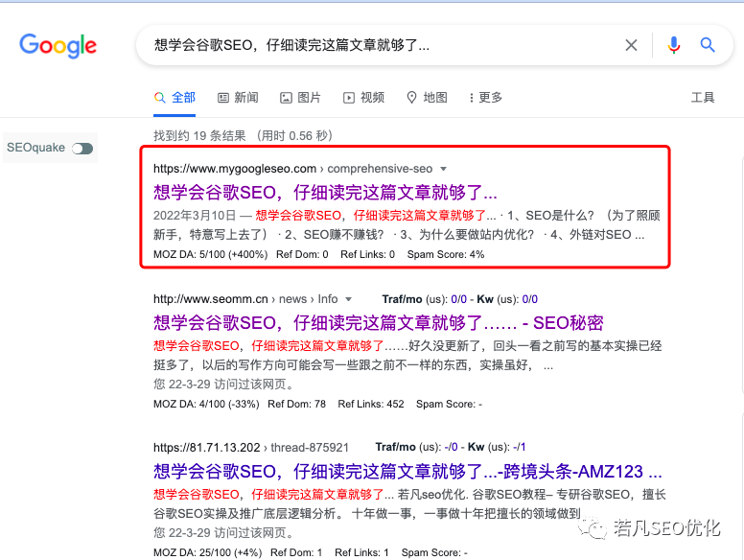Click the Google logo
The width and height of the screenshot is (744, 560).
pyautogui.click(x=58, y=46)
